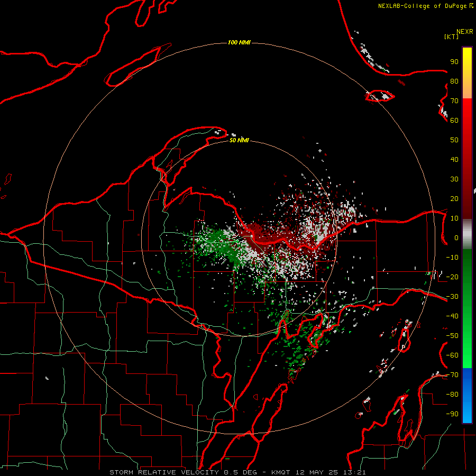The height and width of the screenshot is (476, 476).
Task: Click the "-80" value on the velocity scale
Action: [452, 395]
